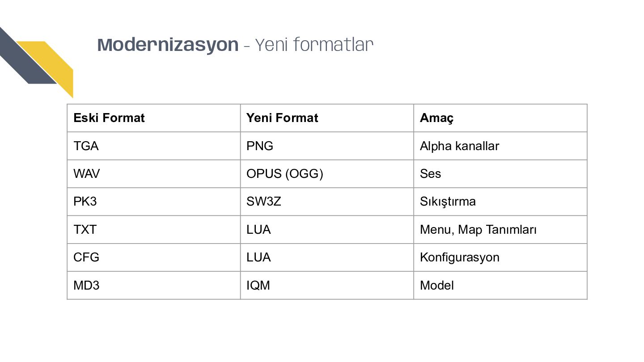The height and width of the screenshot is (362, 644).
Task: Click the IQM cell
Action: [x=327, y=285]
